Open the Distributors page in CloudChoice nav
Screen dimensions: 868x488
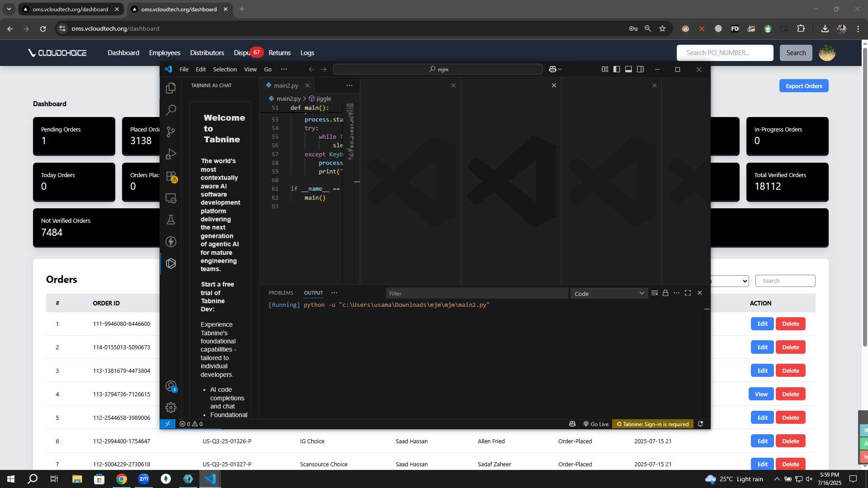[x=207, y=53]
